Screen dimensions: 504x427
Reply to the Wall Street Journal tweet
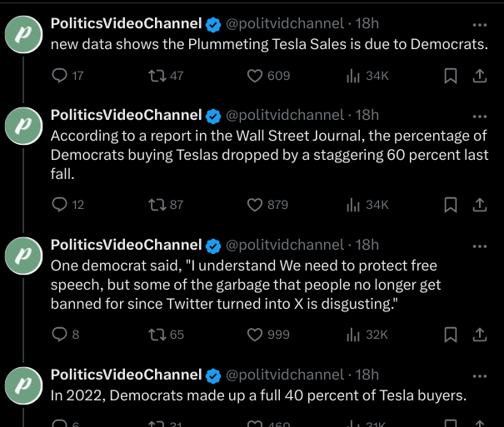[67, 205]
